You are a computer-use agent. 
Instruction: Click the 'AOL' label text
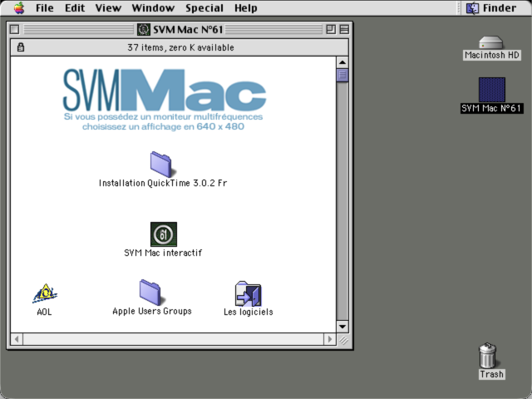[x=44, y=312]
